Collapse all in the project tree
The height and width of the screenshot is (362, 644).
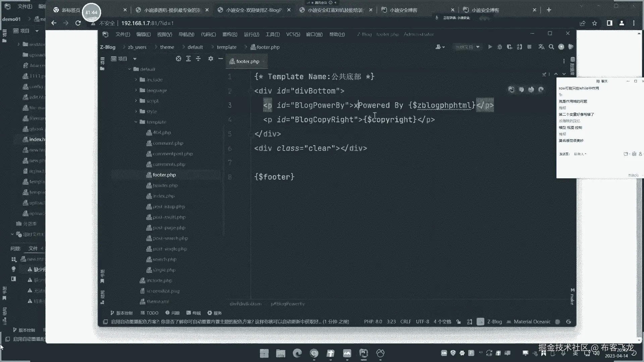tap(198, 59)
